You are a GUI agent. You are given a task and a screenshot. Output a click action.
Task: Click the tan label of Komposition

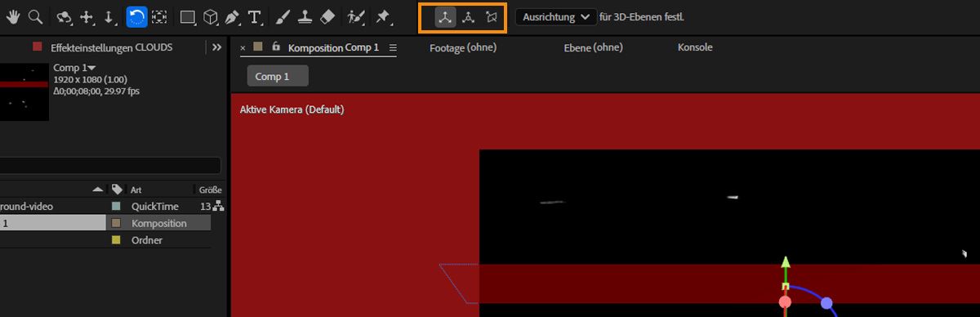[x=116, y=223]
